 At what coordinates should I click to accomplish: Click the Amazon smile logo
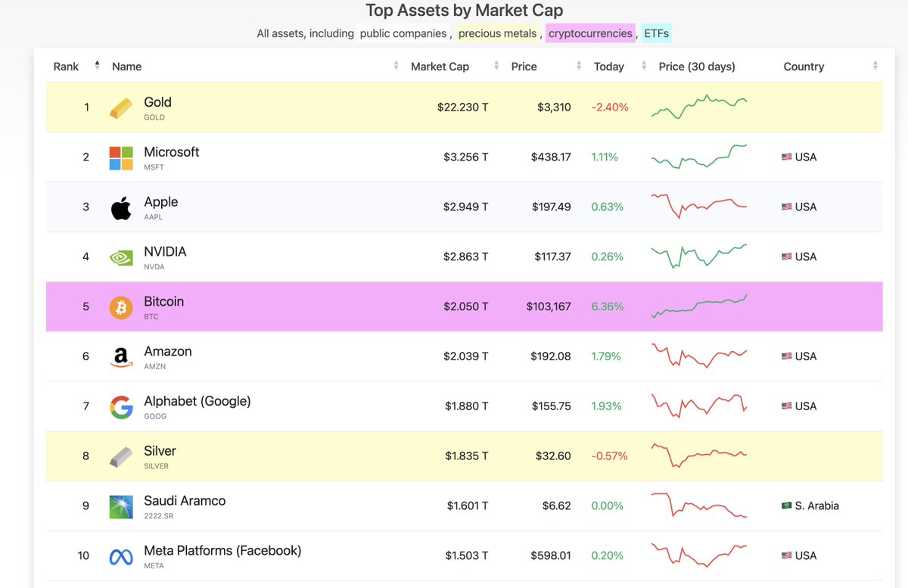[120, 356]
